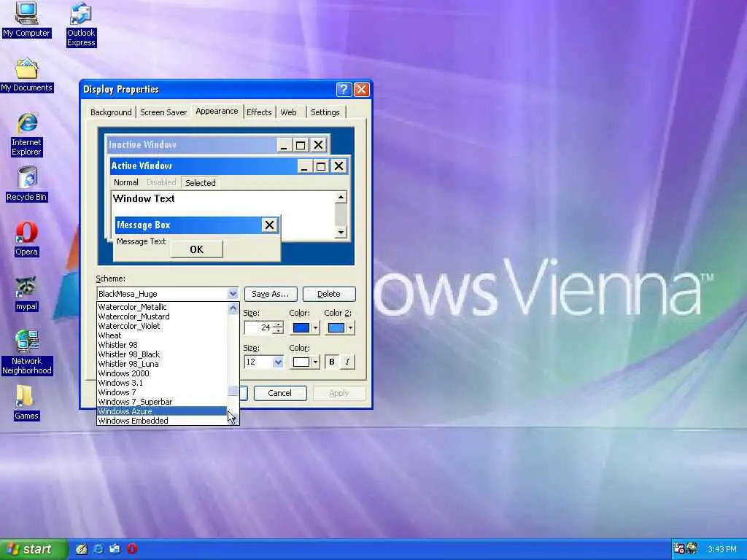This screenshot has height=560, width=747.
Task: Click Internet Explorer quick launch icon
Action: pyautogui.click(x=98, y=549)
